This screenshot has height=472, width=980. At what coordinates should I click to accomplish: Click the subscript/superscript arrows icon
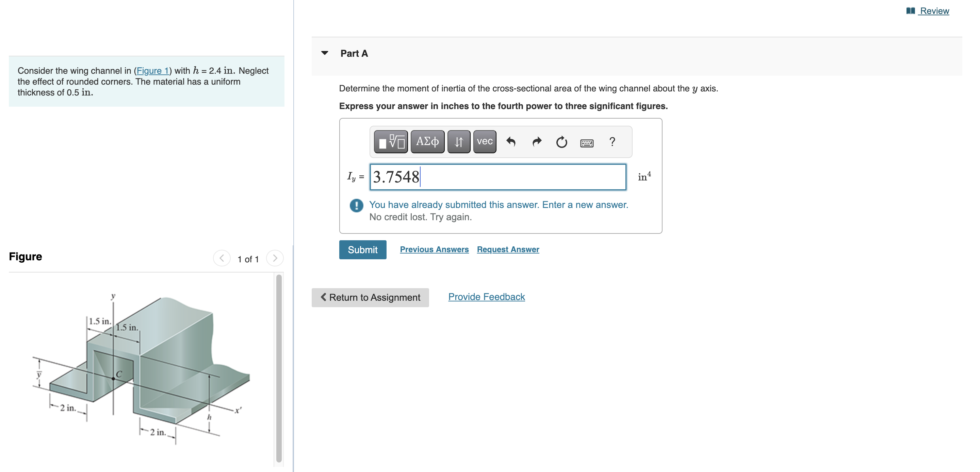coord(458,141)
